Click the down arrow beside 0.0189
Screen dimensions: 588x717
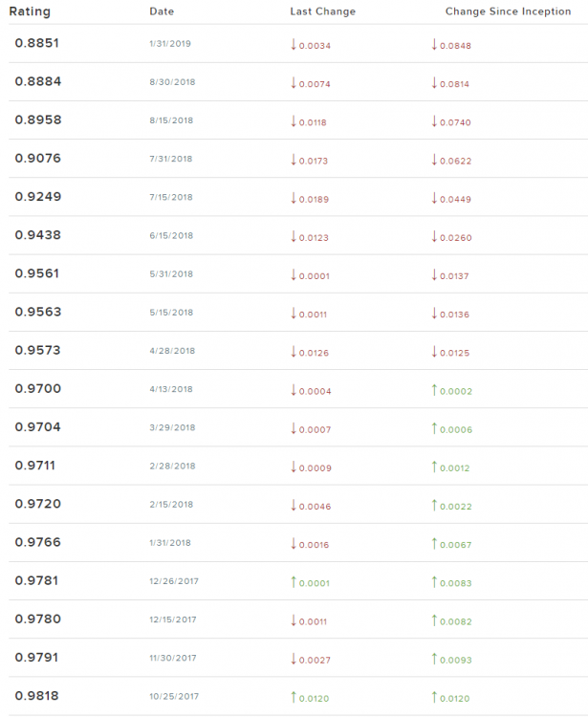(294, 198)
